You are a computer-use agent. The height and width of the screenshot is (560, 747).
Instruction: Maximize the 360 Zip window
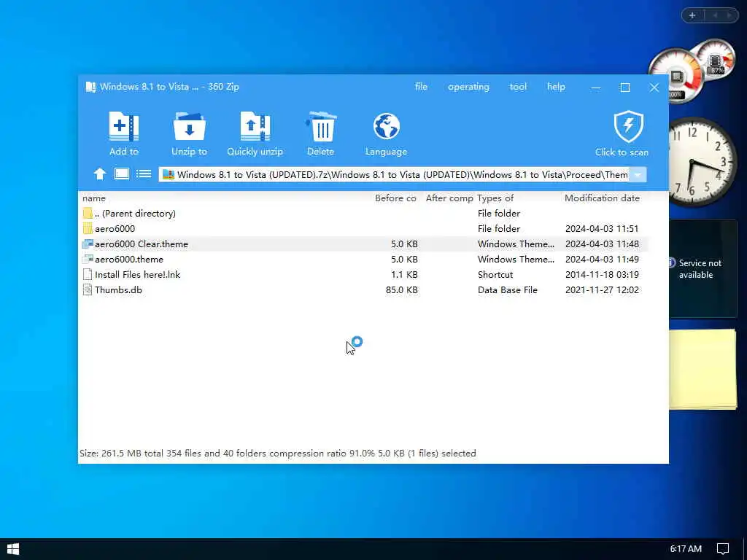coord(625,87)
